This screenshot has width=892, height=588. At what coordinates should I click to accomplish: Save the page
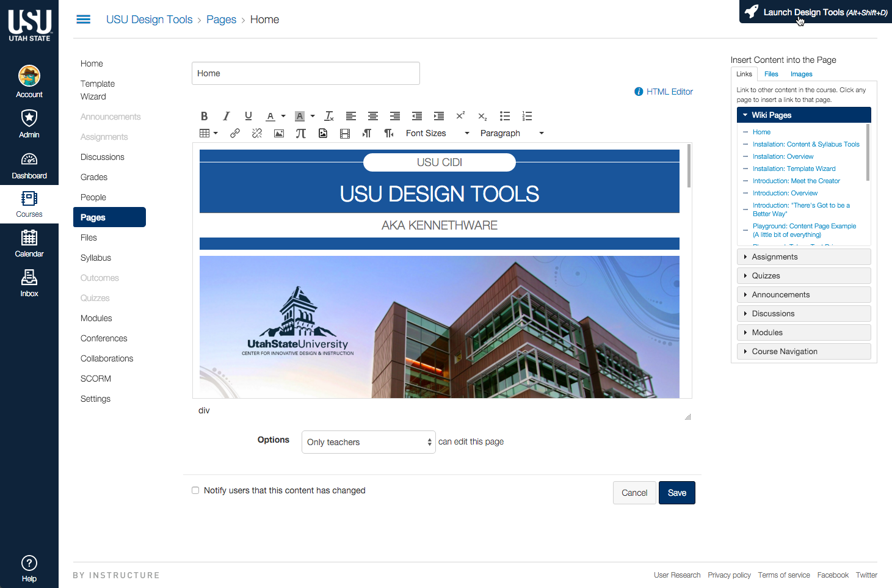(x=677, y=493)
